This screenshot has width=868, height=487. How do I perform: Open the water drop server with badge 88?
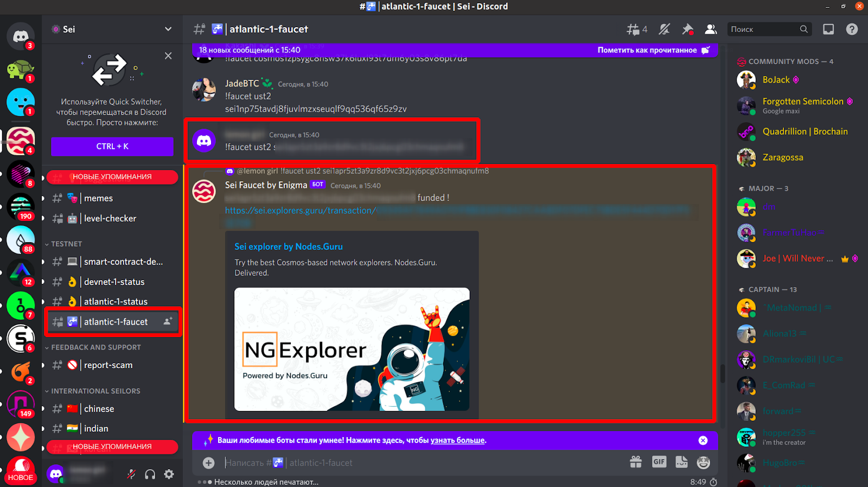tap(21, 239)
